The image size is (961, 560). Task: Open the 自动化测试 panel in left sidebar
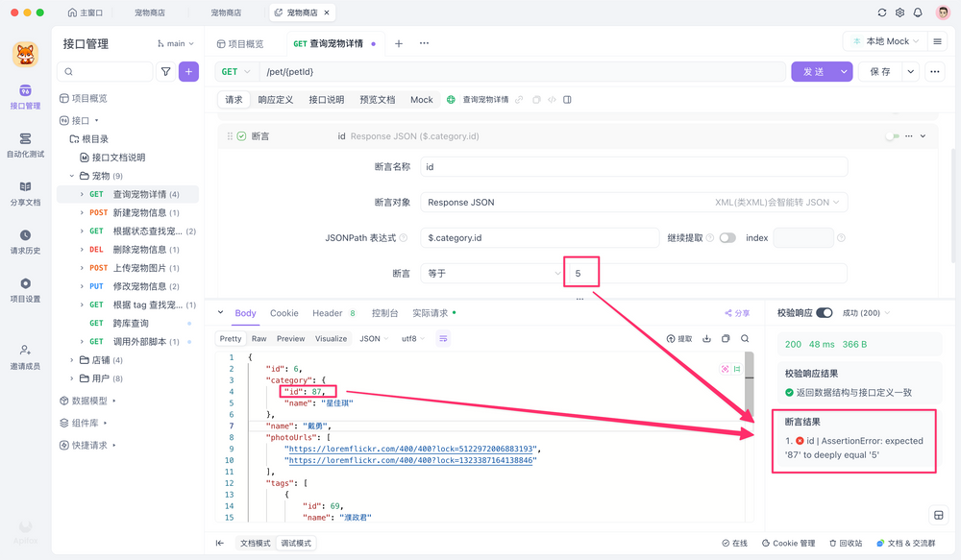(25, 146)
